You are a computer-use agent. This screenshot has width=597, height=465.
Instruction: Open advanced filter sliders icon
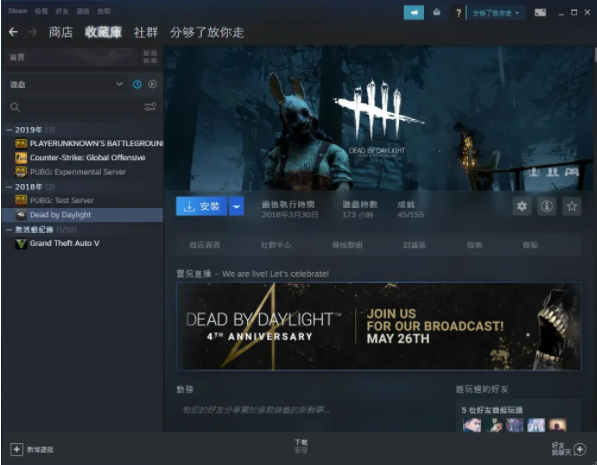(x=150, y=107)
